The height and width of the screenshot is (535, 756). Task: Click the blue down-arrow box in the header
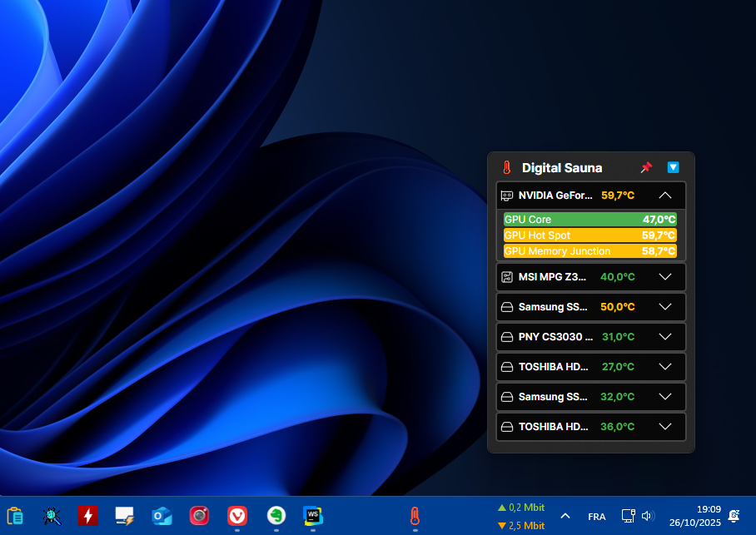click(x=673, y=167)
